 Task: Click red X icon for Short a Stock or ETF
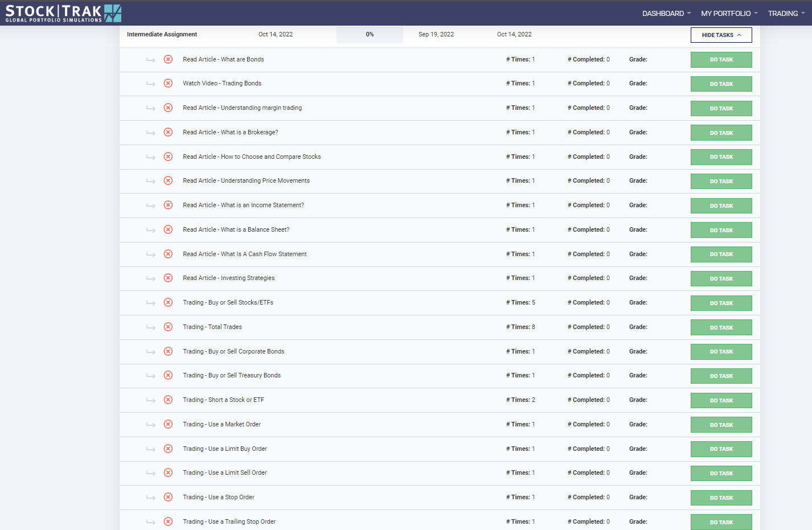tap(168, 400)
